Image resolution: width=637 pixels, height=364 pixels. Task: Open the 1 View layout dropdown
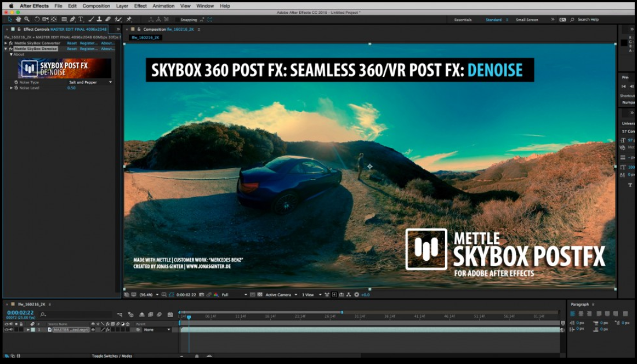coord(312,295)
